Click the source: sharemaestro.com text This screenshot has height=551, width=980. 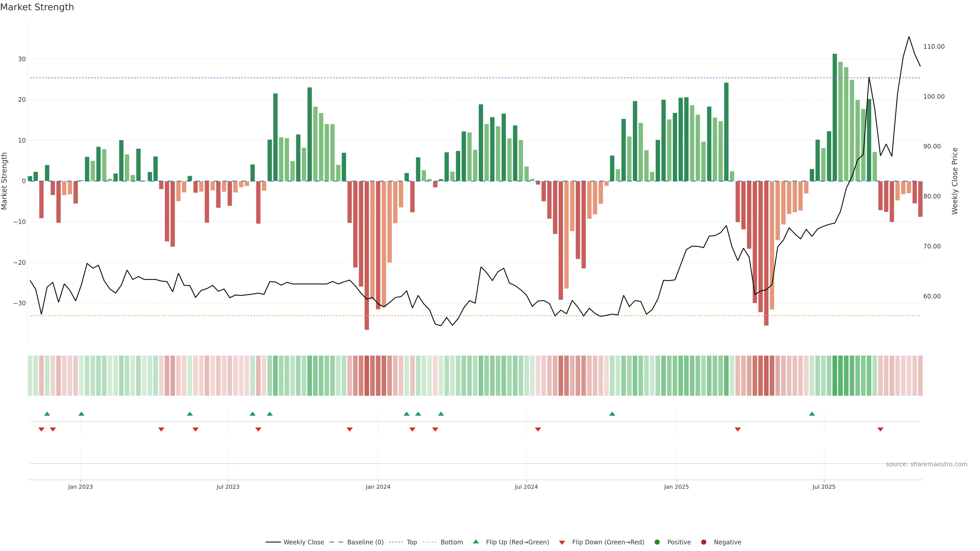(x=926, y=464)
